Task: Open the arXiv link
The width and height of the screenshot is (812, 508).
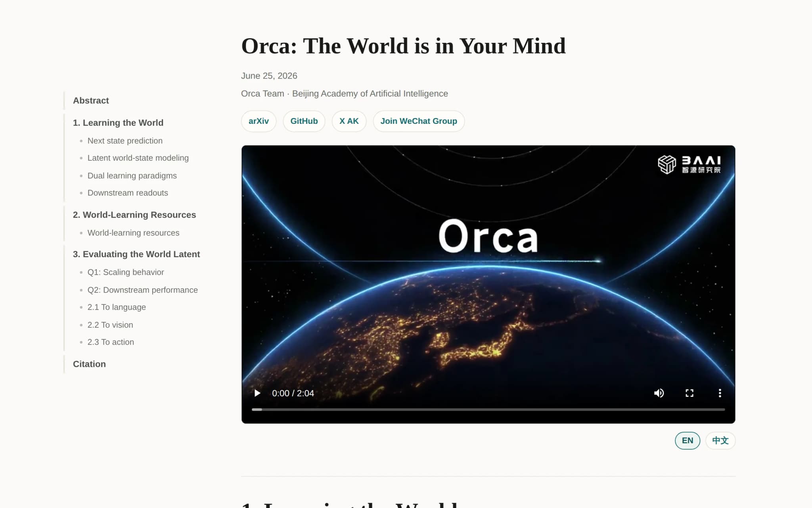Action: [259, 121]
